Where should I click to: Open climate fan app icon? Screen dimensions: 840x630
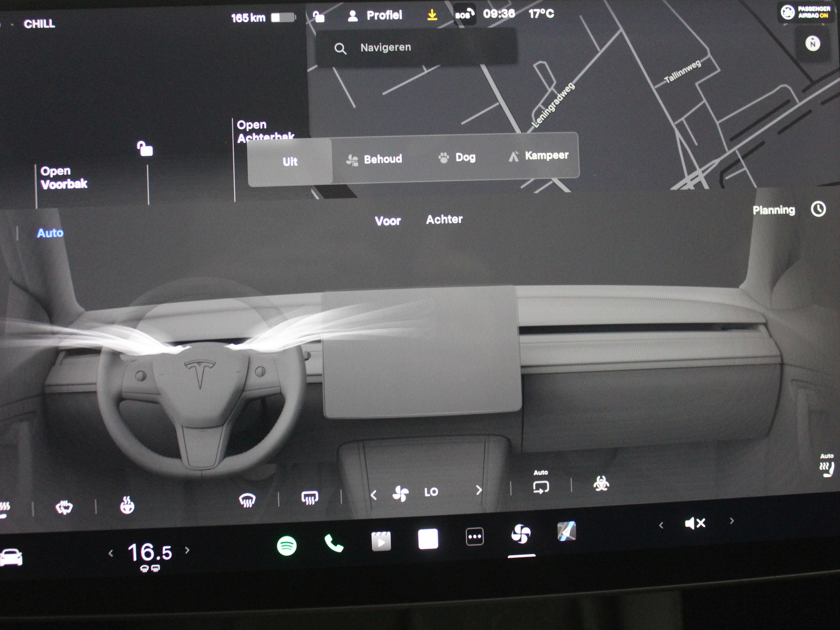click(521, 534)
